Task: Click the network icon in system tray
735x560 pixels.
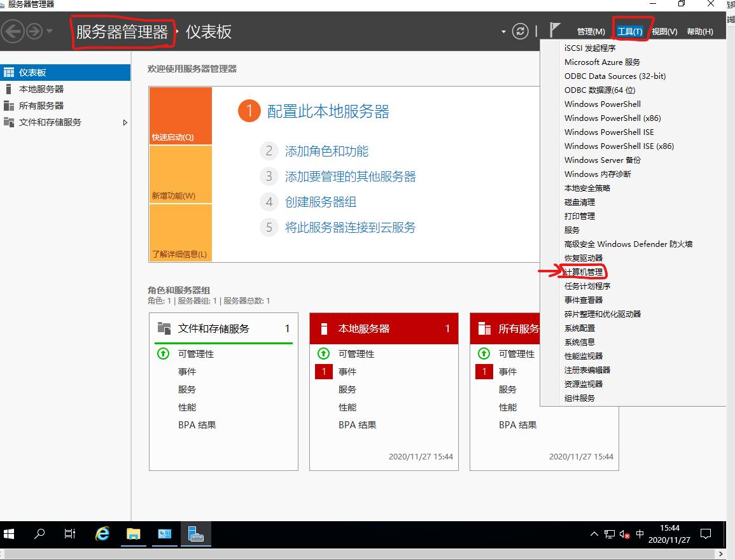Action: (608, 535)
